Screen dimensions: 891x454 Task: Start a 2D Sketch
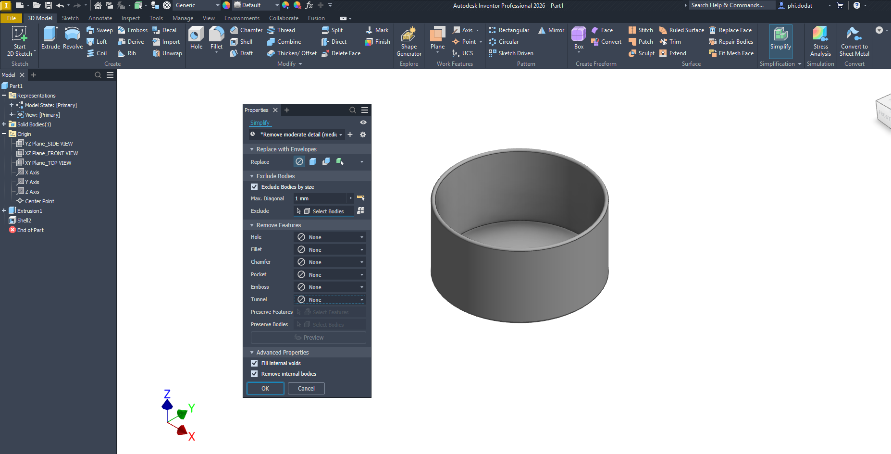click(20, 41)
